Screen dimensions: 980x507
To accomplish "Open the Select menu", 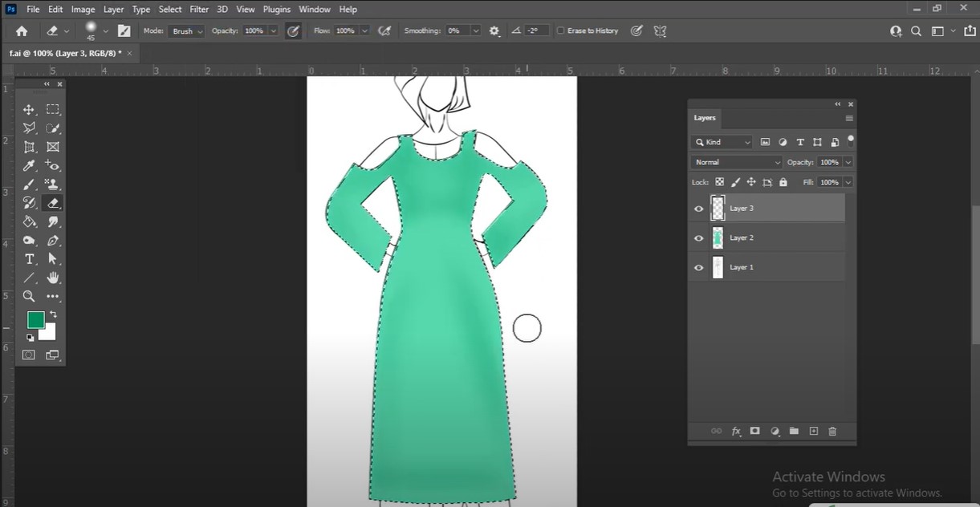I will (x=170, y=10).
